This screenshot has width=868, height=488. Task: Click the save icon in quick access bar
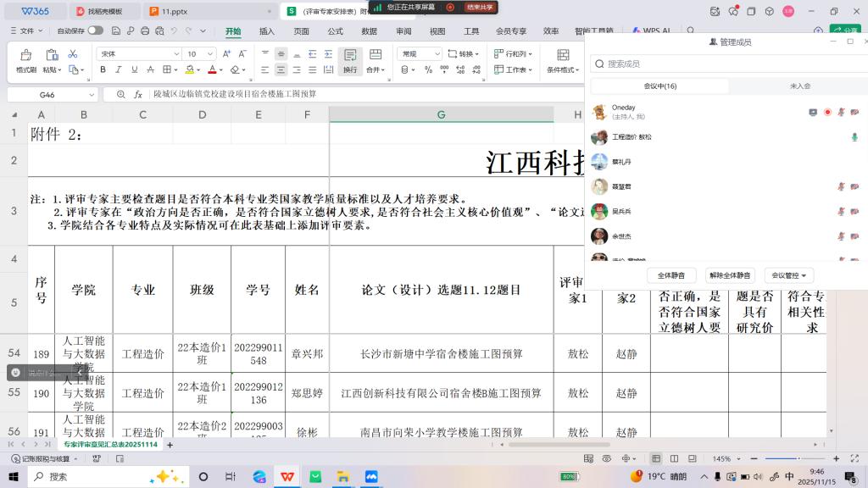(x=115, y=31)
